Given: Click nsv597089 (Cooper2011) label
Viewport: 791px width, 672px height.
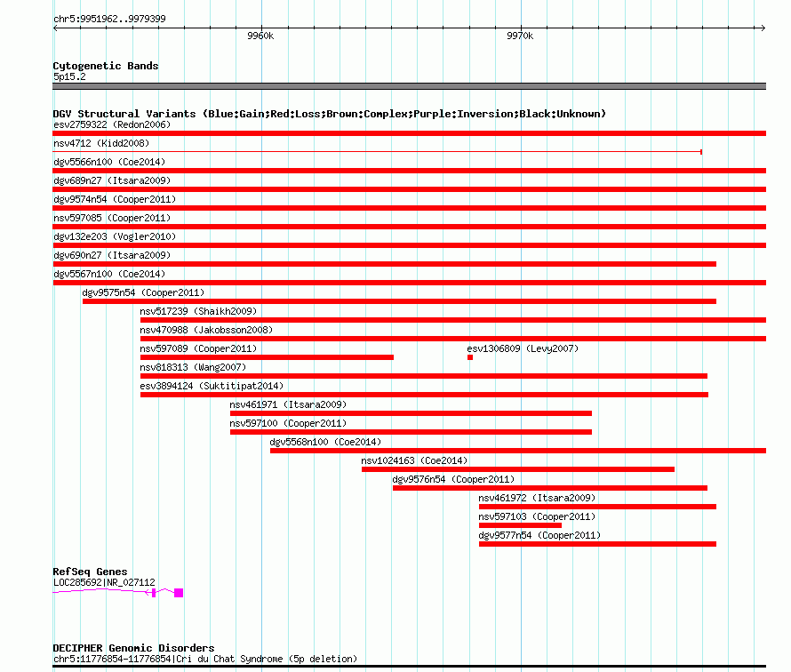Looking at the screenshot, I should pyautogui.click(x=198, y=348).
